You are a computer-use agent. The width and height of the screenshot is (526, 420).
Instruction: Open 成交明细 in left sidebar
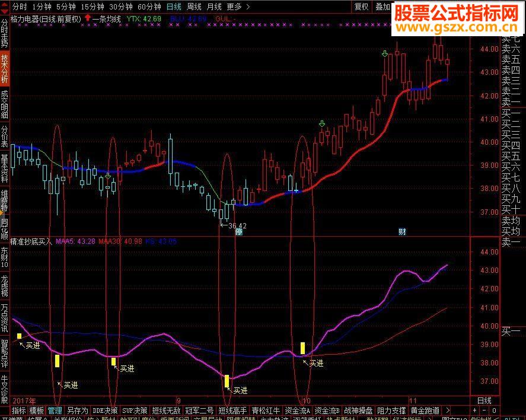pyautogui.click(x=4, y=104)
